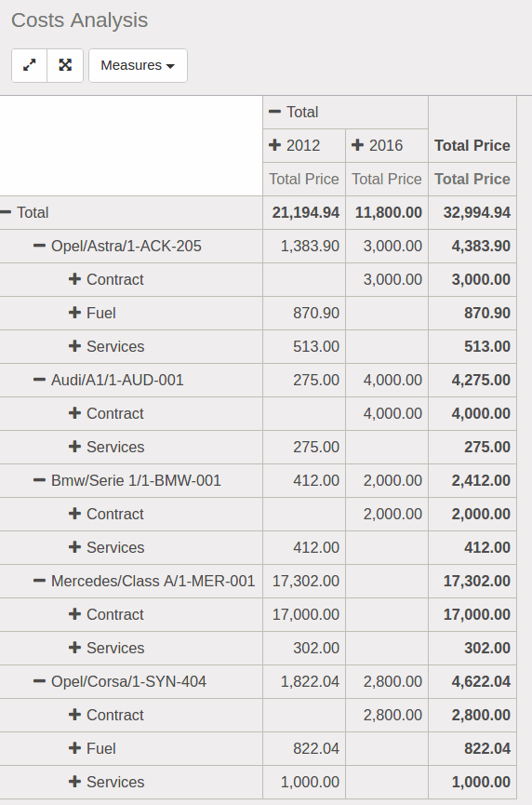
Task: Open the Measures dropdown
Action: (138, 65)
